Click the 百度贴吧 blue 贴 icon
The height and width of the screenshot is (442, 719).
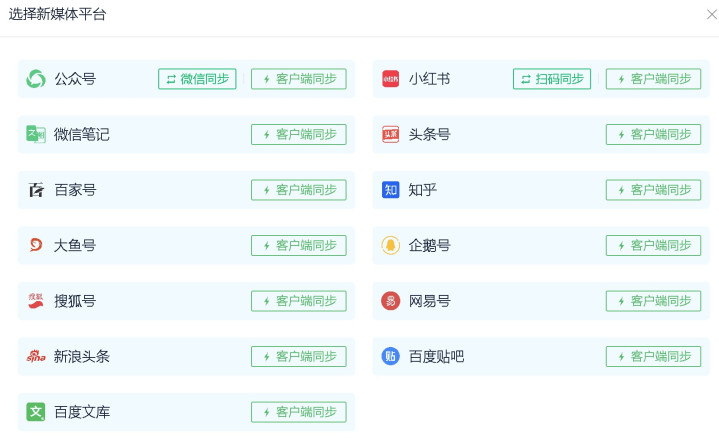391,356
